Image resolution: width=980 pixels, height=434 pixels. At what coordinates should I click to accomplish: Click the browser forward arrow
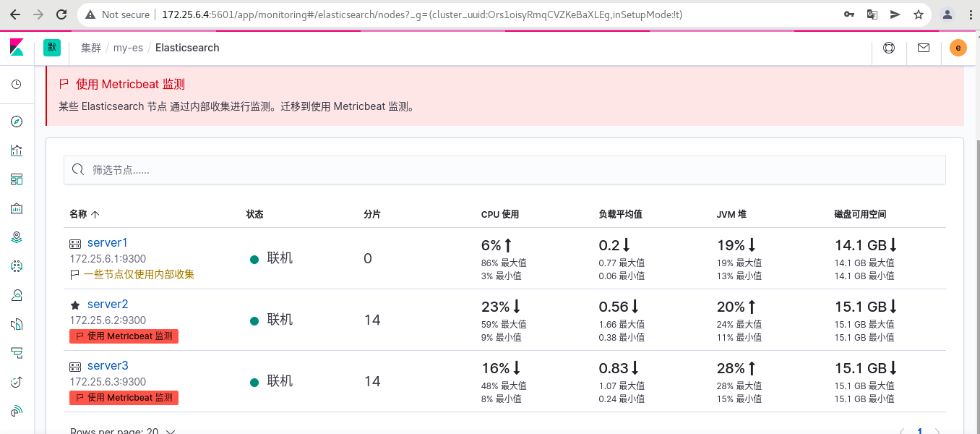[39, 14]
